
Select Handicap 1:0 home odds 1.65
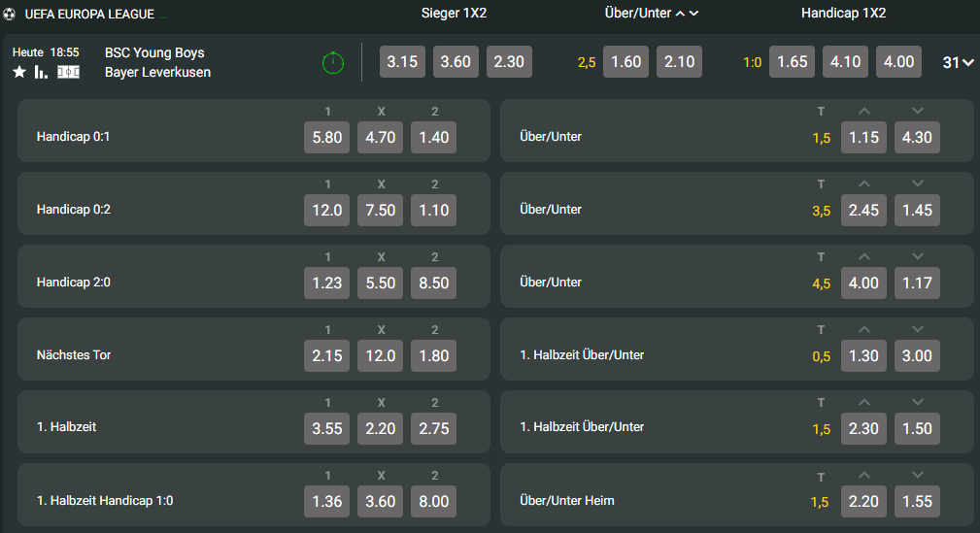tap(792, 61)
